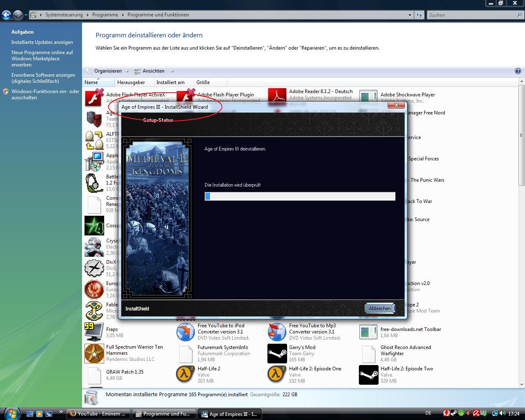Open the Ansichten dropdown arrow

pos(172,71)
